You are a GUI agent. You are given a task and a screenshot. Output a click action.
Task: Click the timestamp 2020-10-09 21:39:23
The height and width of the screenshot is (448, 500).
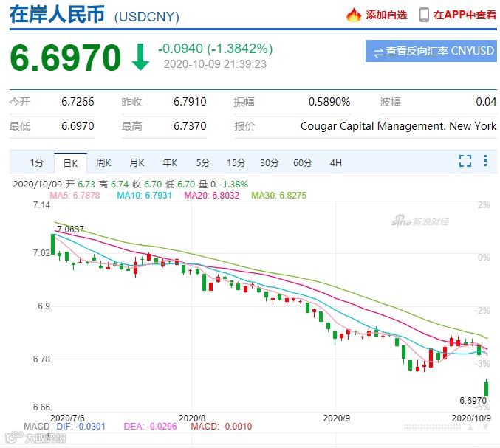tap(215, 64)
